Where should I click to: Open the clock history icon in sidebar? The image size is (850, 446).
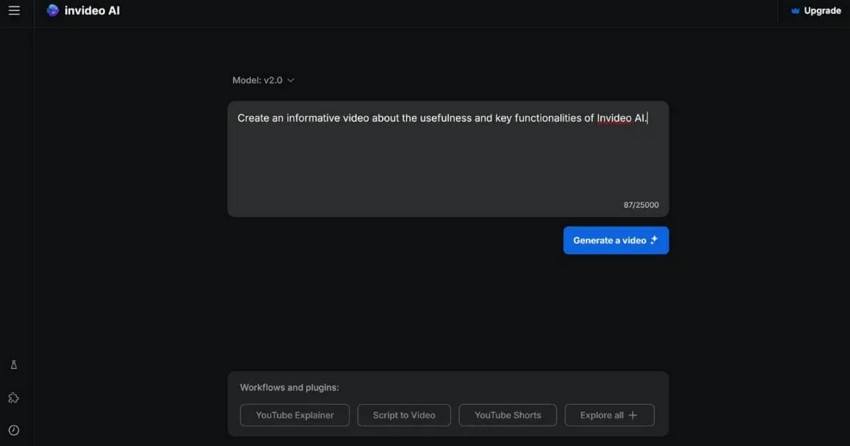click(14, 430)
